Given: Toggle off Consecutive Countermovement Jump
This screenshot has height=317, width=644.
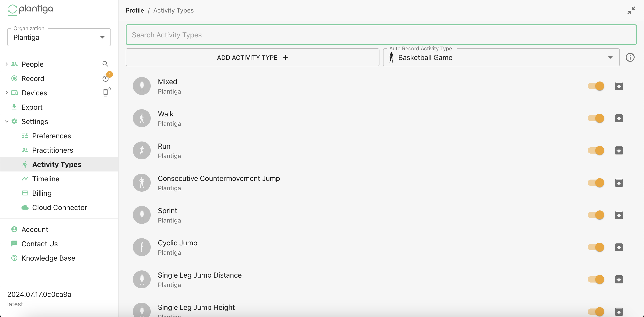Looking at the screenshot, I should [596, 183].
